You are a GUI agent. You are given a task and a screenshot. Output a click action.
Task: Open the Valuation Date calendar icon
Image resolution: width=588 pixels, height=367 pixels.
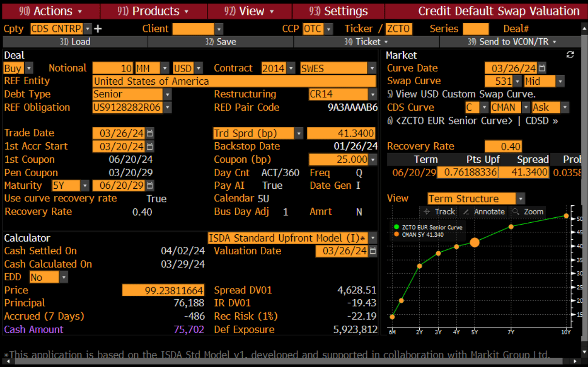tap(372, 251)
